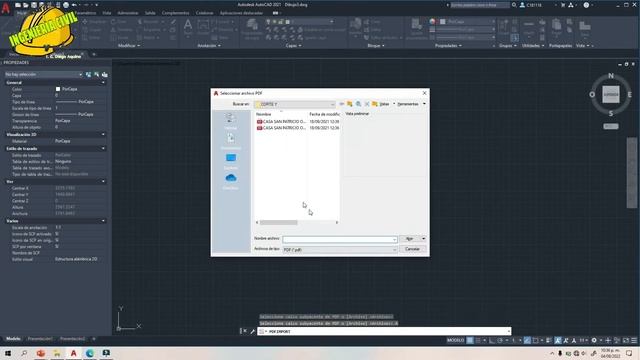Click the Abrir button in dialog
This screenshot has width=640, height=360.
(x=410, y=239)
